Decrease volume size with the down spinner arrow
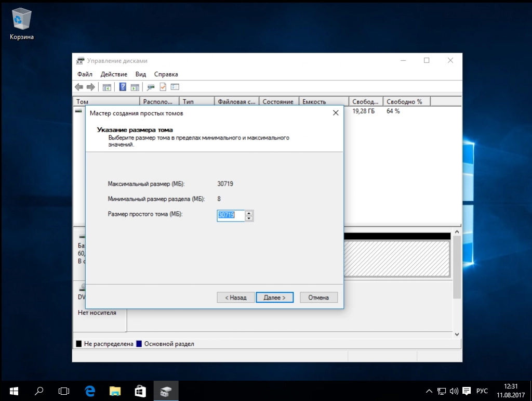Screen dimensions: 532x401 click(249, 218)
